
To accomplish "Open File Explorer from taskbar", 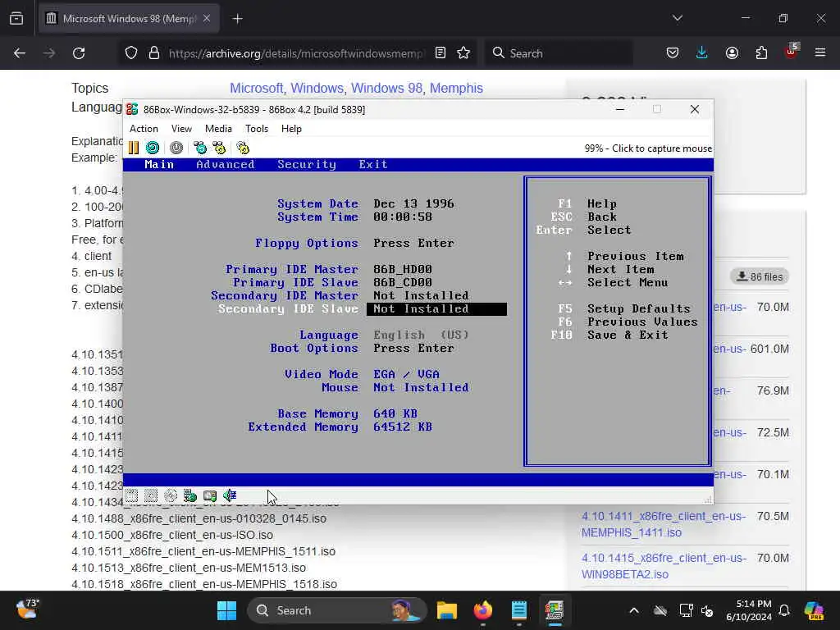I will tap(446, 610).
